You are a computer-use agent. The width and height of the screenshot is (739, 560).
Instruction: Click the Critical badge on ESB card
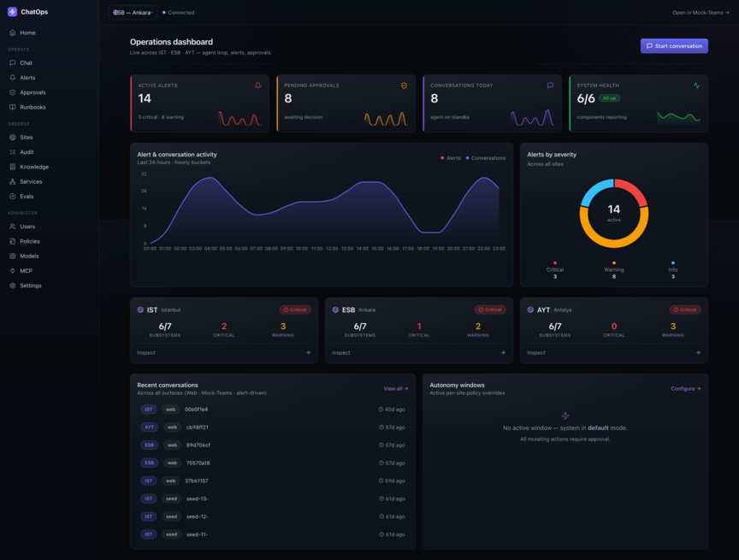pos(490,309)
